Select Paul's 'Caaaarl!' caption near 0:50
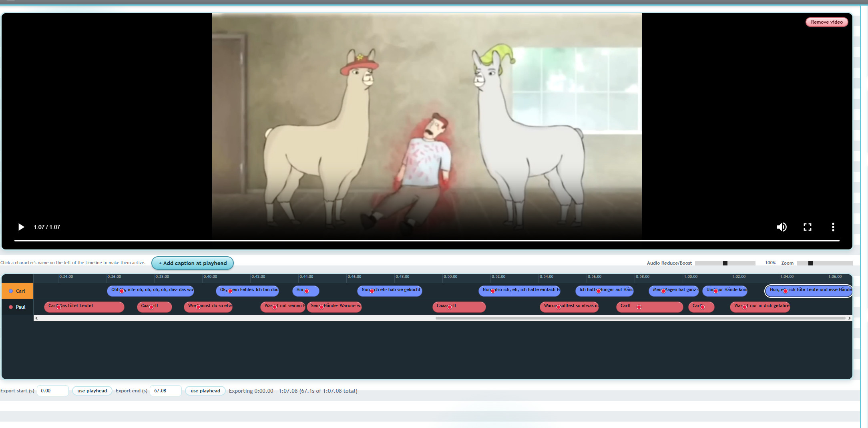Image resolution: width=868 pixels, height=428 pixels. (x=459, y=307)
